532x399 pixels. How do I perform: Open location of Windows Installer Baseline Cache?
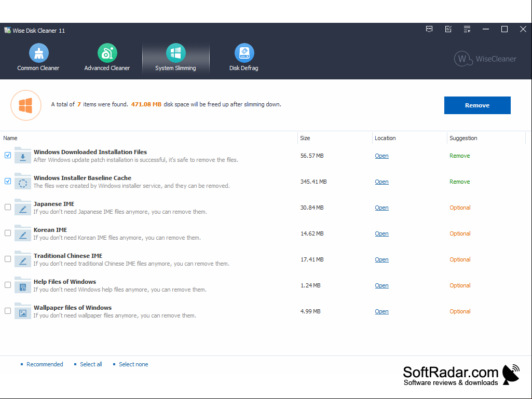click(x=381, y=182)
